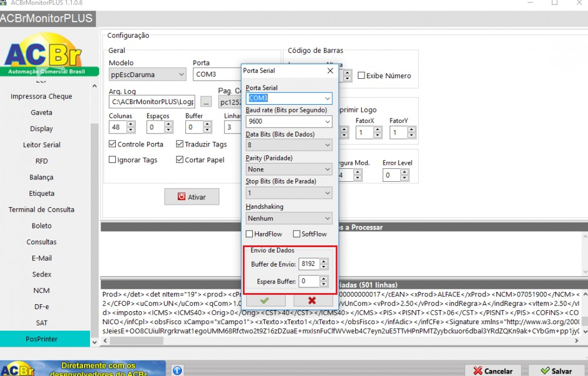
Task: Decrease Espera Buffer value
Action: click(x=324, y=284)
